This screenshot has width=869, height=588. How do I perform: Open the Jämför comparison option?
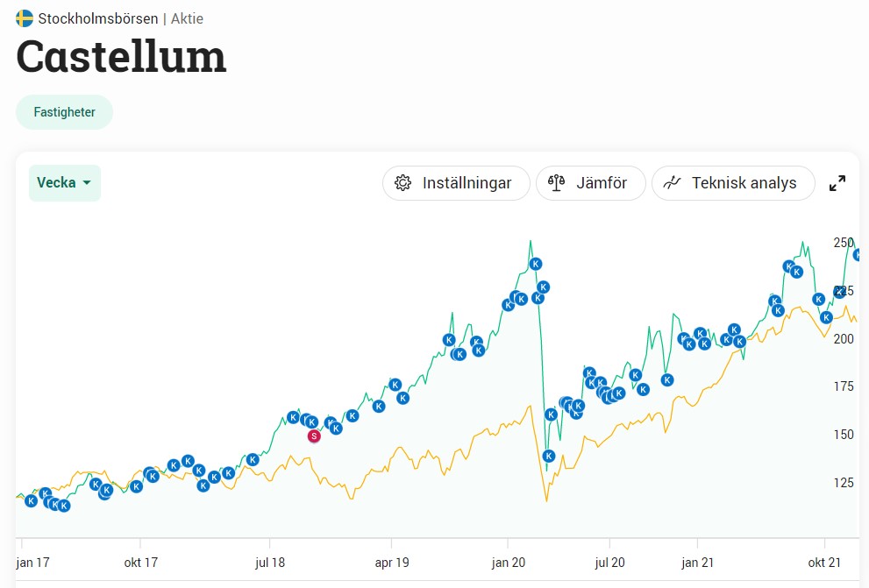click(x=591, y=183)
